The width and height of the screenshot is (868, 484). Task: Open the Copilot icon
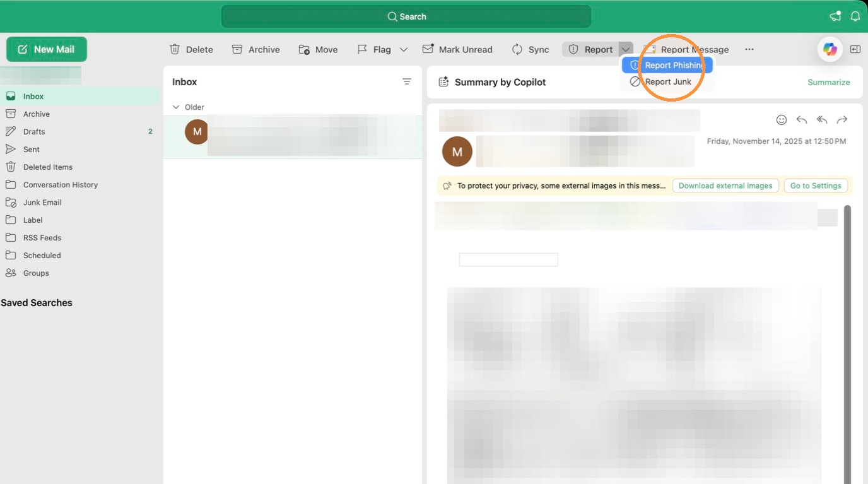[830, 49]
